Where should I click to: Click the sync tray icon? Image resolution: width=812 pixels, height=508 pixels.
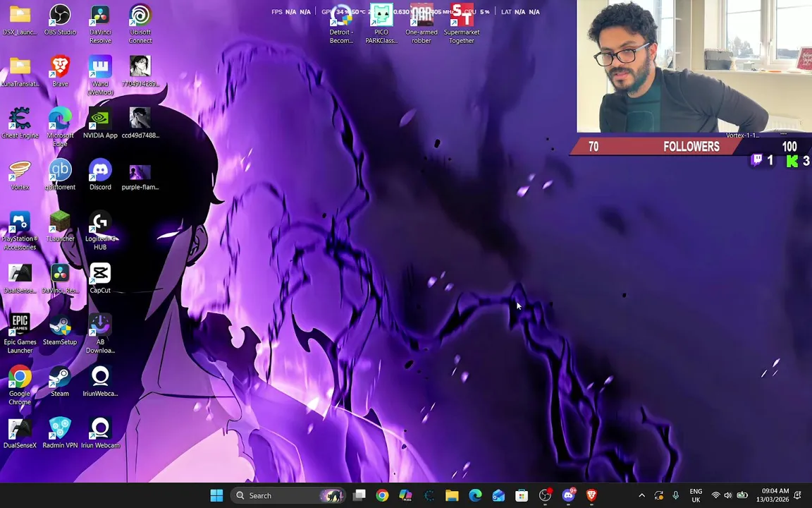659,495
